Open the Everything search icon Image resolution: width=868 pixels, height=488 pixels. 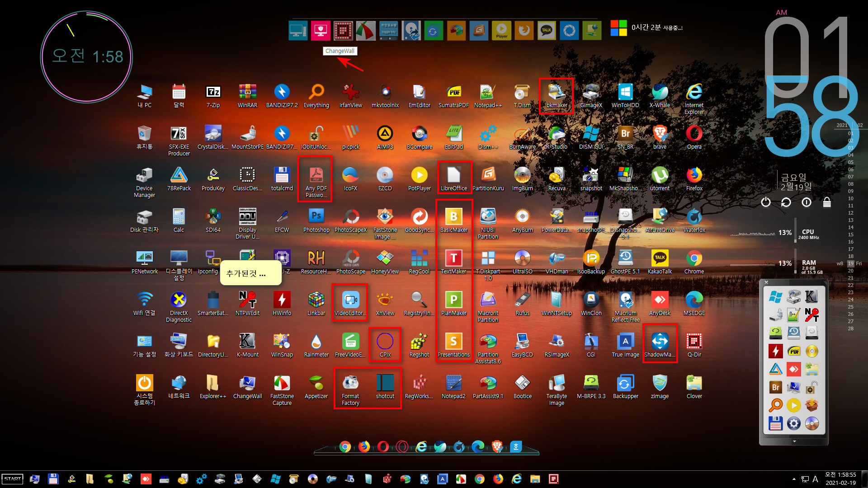click(316, 96)
